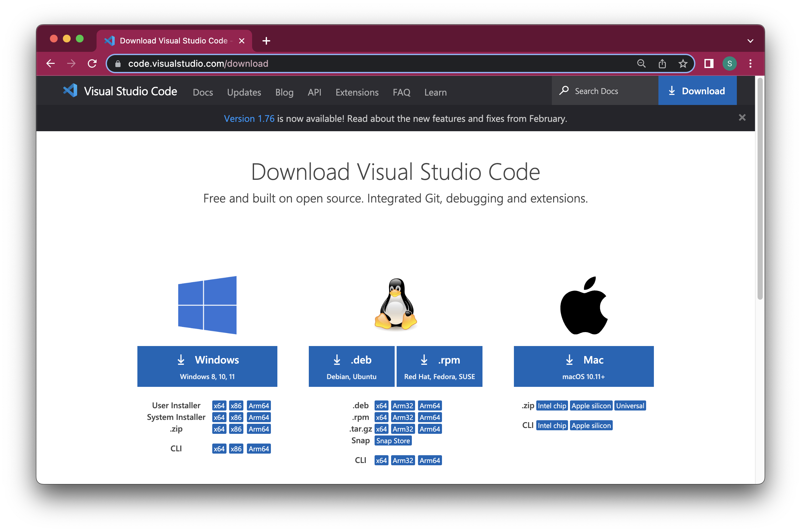801x532 pixels.
Task: Open the browser profile avatar menu
Action: (729, 64)
